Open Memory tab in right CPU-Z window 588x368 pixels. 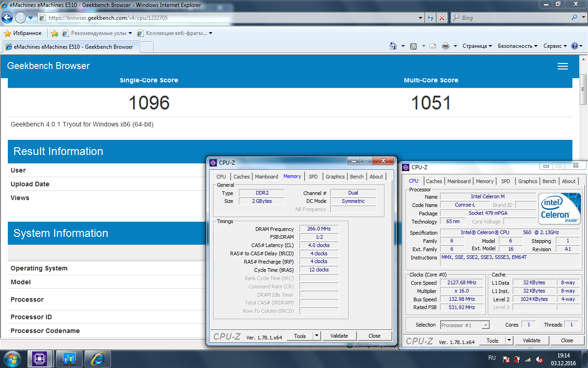coord(485,181)
